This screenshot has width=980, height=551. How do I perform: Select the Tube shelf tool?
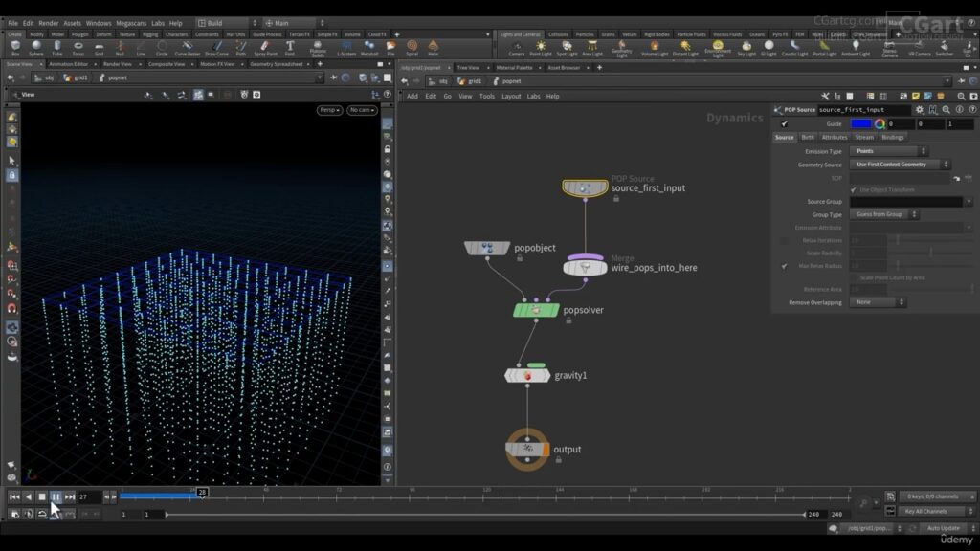click(56, 48)
